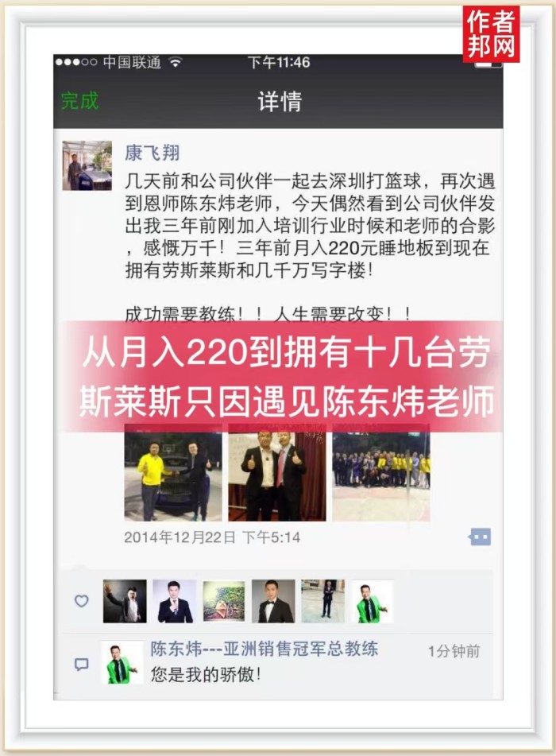Open fourth liker avatar wearing bow tie

pyautogui.click(x=273, y=601)
